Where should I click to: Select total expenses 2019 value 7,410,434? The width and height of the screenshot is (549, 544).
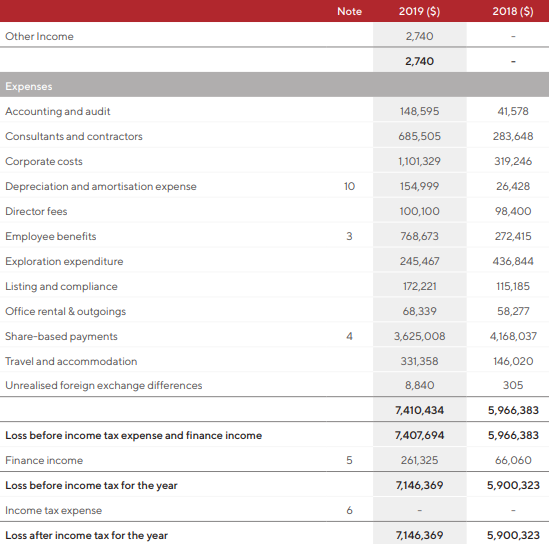coord(419,410)
